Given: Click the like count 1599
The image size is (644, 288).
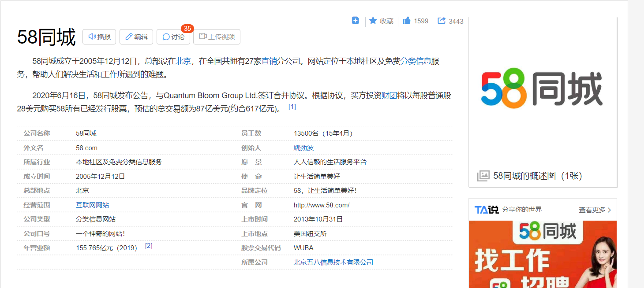Looking at the screenshot, I should 421,21.
